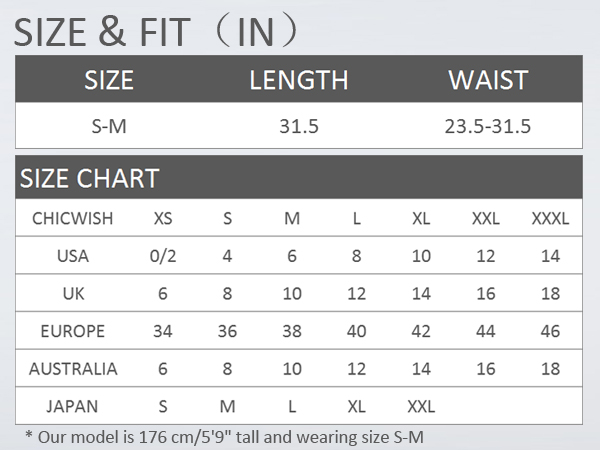Viewport: 600px width, 450px height.
Task: Select the UK row label
Action: click(73, 293)
